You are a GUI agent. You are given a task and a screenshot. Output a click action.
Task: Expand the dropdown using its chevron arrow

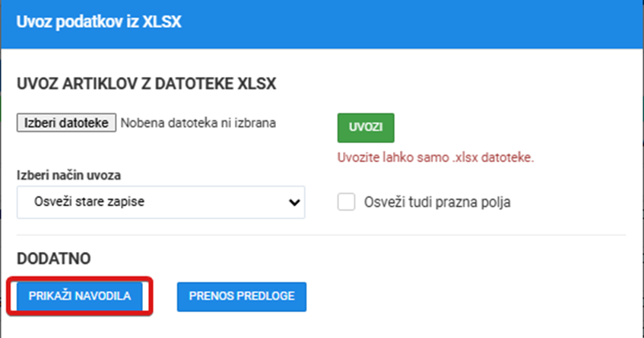pyautogui.click(x=294, y=202)
